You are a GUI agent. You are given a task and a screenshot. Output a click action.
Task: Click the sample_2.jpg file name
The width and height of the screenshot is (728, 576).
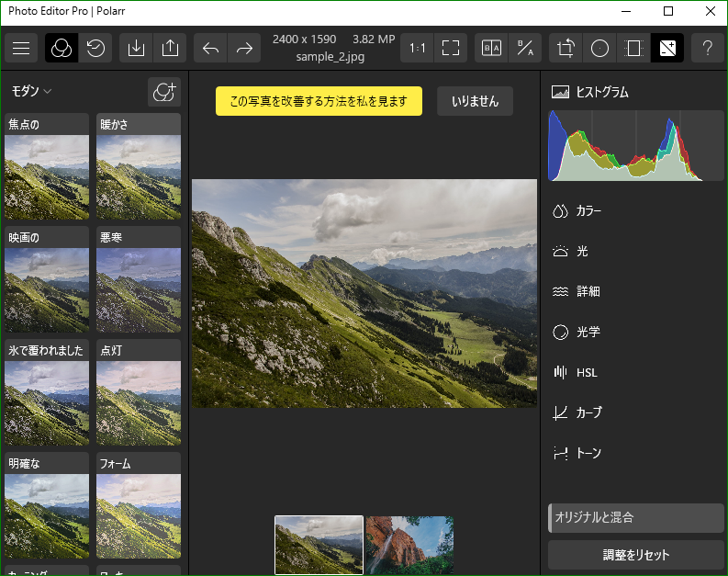click(330, 57)
